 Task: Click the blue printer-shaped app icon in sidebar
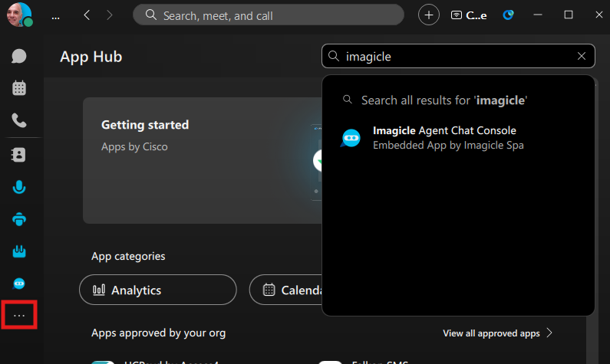19,219
